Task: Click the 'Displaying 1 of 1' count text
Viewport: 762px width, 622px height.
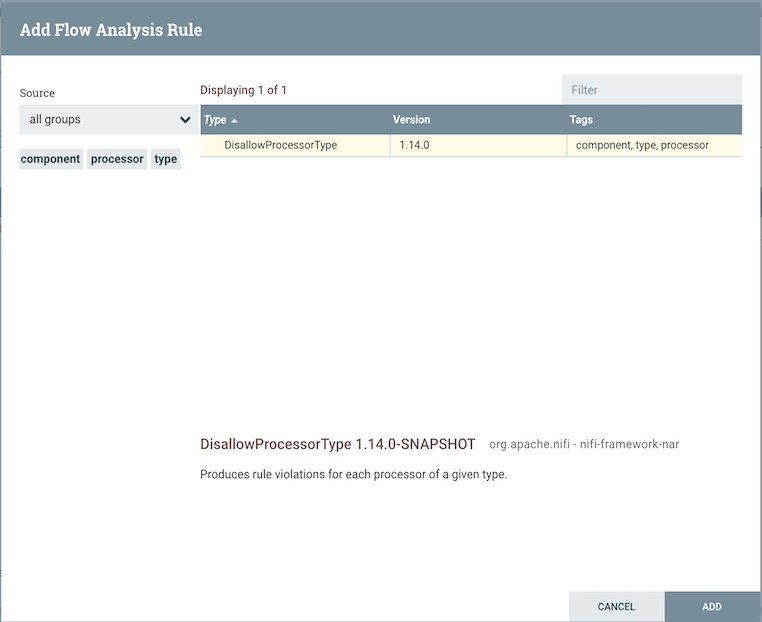Action: [243, 90]
